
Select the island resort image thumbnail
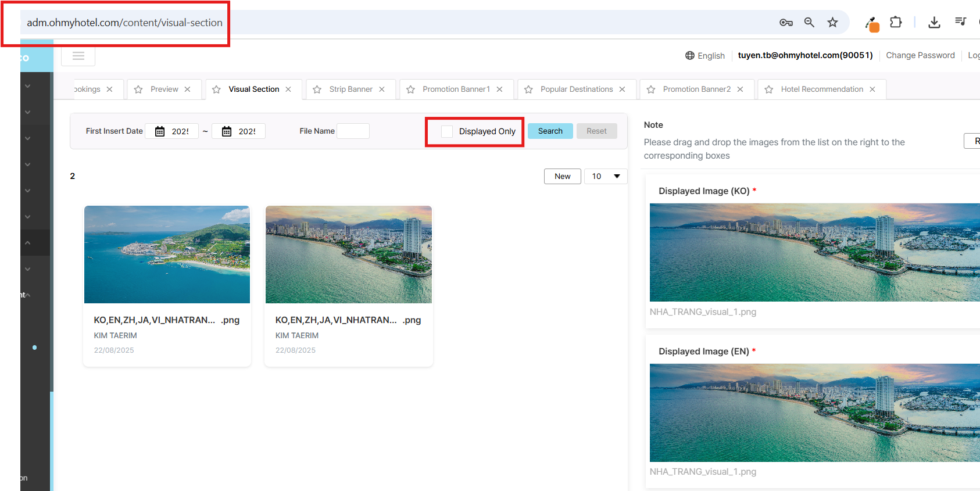pos(167,255)
